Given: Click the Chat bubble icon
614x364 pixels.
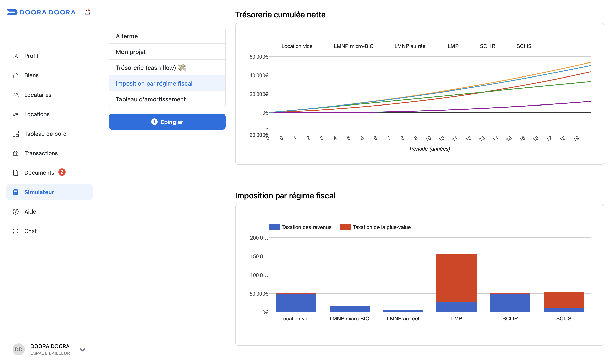Looking at the screenshot, I should click(x=15, y=231).
